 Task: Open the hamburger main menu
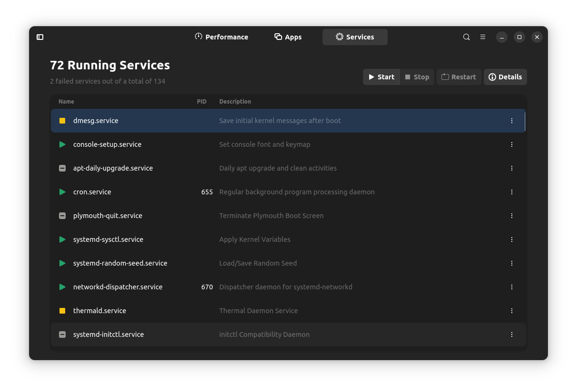click(x=483, y=37)
